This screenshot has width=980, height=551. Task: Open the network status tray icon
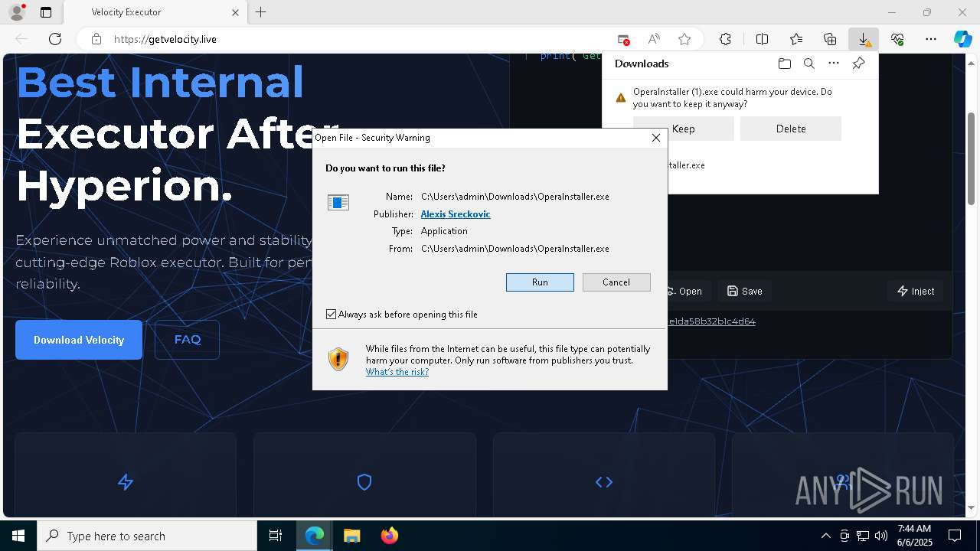[x=863, y=536]
